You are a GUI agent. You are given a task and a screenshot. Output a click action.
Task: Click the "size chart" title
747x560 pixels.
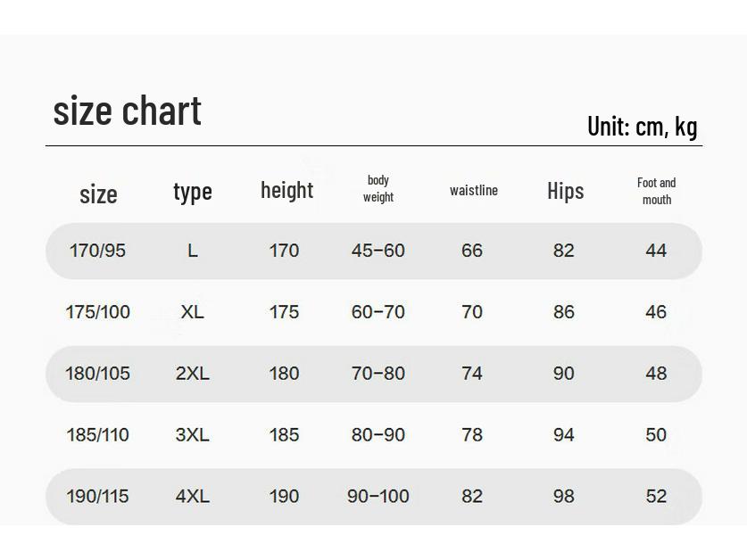pyautogui.click(x=127, y=111)
